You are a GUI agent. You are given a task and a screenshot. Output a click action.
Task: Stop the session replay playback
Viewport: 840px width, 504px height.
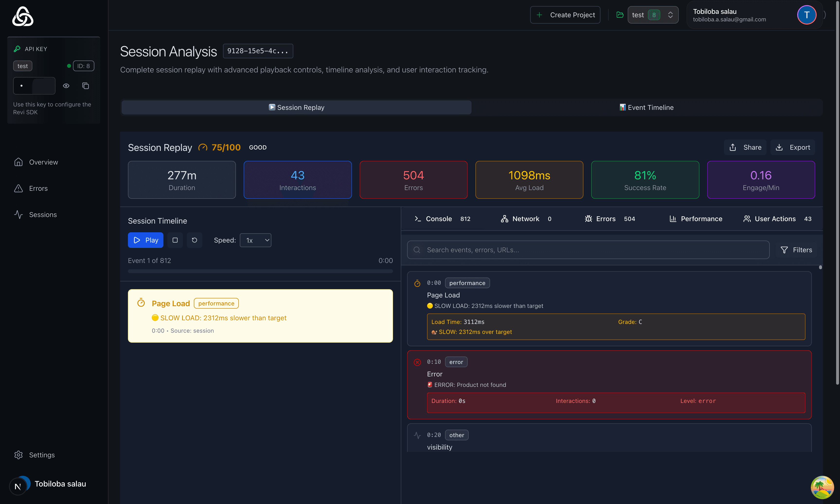point(175,240)
